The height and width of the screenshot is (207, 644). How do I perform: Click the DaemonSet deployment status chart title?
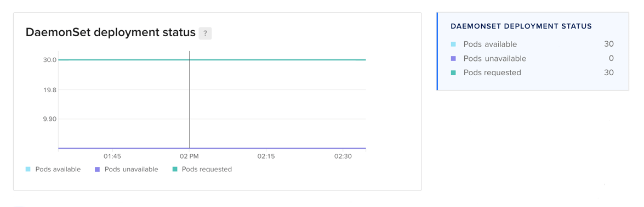111,32
